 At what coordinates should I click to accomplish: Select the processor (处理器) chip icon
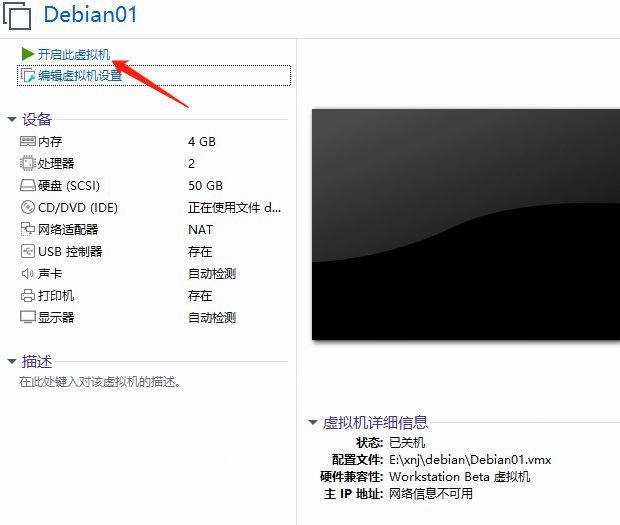point(28,164)
